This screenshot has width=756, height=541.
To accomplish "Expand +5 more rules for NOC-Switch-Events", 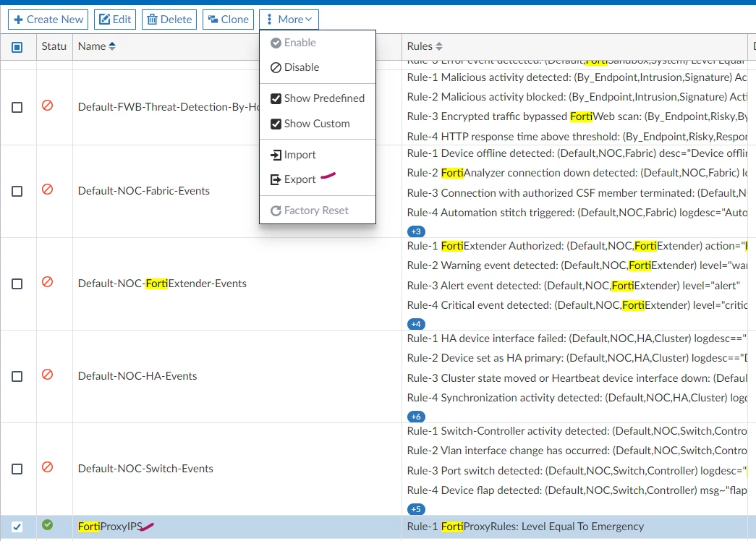I will click(x=416, y=509).
